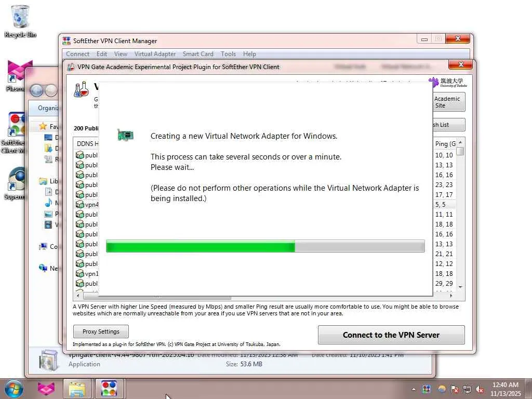
Task: Click the network adapter card icon in the dialog
Action: click(x=125, y=135)
